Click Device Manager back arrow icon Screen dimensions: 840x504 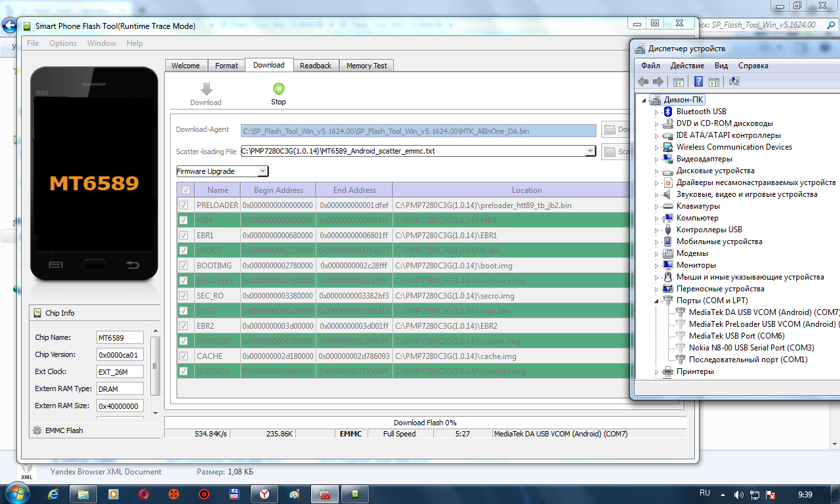pos(643,81)
